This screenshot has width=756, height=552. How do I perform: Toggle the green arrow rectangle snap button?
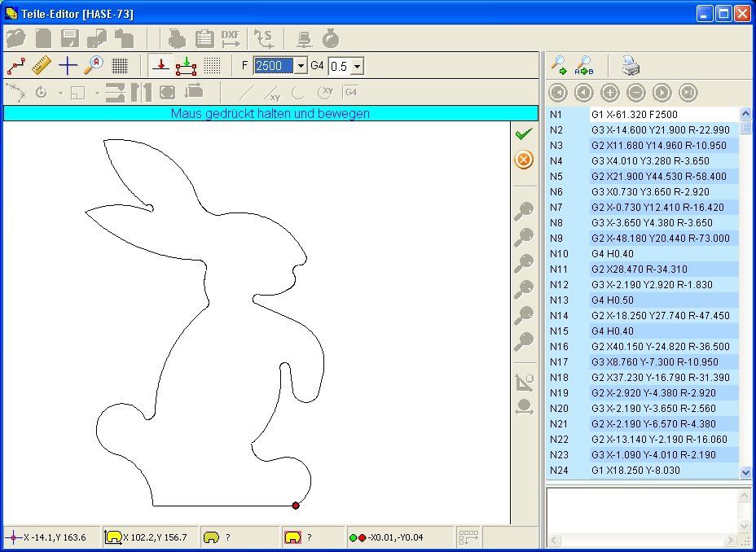click(x=187, y=65)
